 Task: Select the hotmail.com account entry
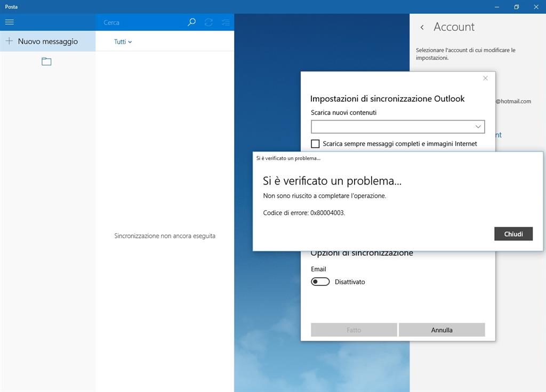[513, 101]
